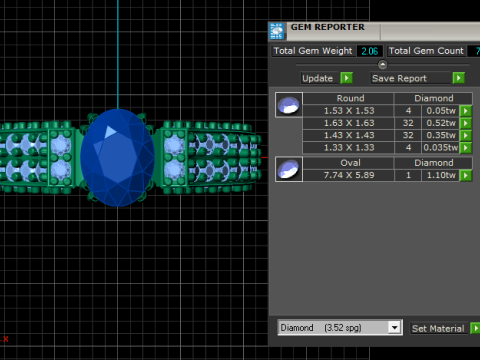Screen dimensions: 480x360
Task: Click the GEM REPORTER title text
Action: 327,27
